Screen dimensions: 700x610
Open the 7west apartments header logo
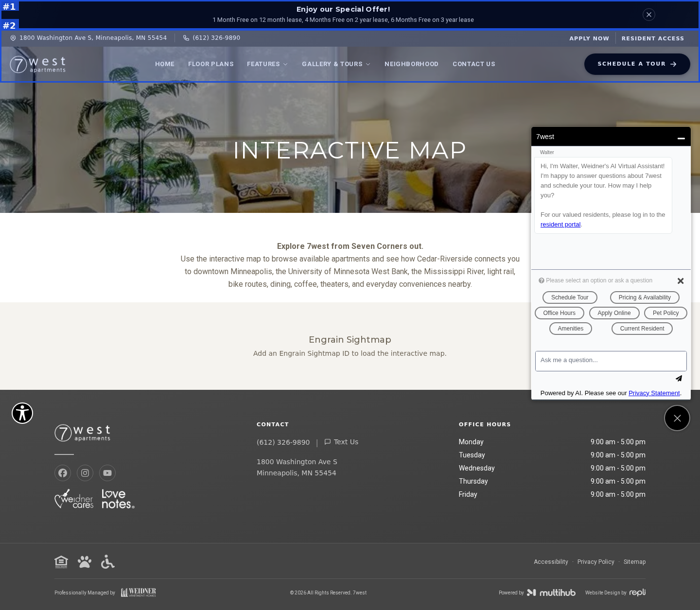(38, 64)
